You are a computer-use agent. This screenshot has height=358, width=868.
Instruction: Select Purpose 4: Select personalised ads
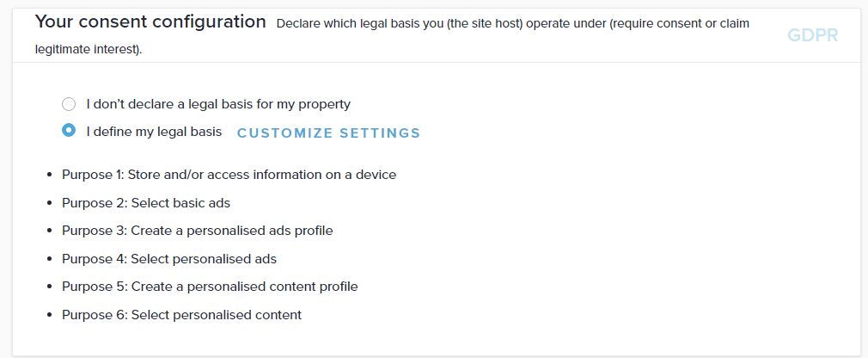[x=169, y=258]
